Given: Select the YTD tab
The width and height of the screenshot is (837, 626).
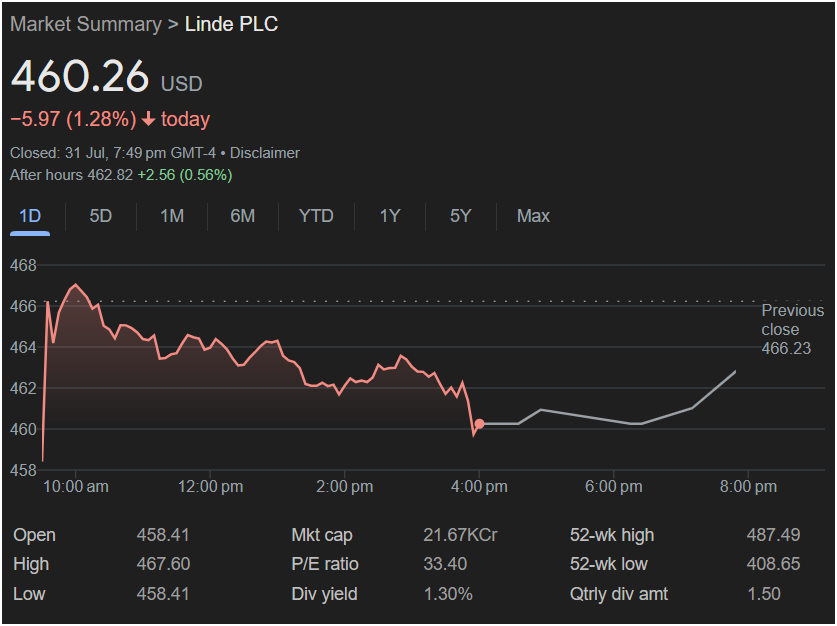Looking at the screenshot, I should (x=316, y=216).
